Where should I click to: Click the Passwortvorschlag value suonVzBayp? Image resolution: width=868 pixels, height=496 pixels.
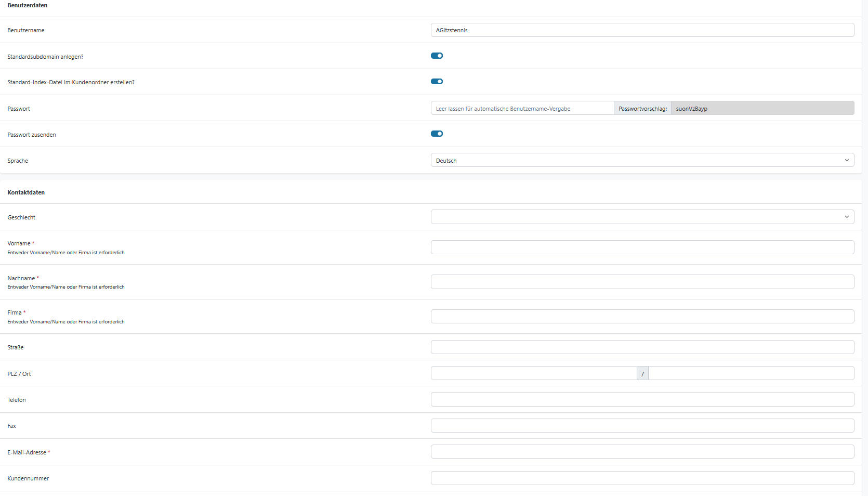tap(762, 108)
